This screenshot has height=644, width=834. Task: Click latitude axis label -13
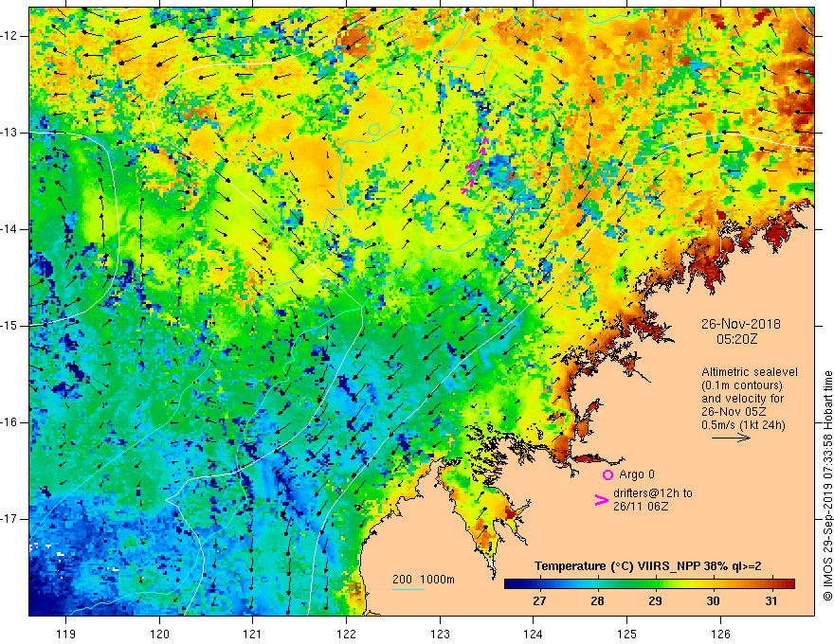pyautogui.click(x=9, y=133)
